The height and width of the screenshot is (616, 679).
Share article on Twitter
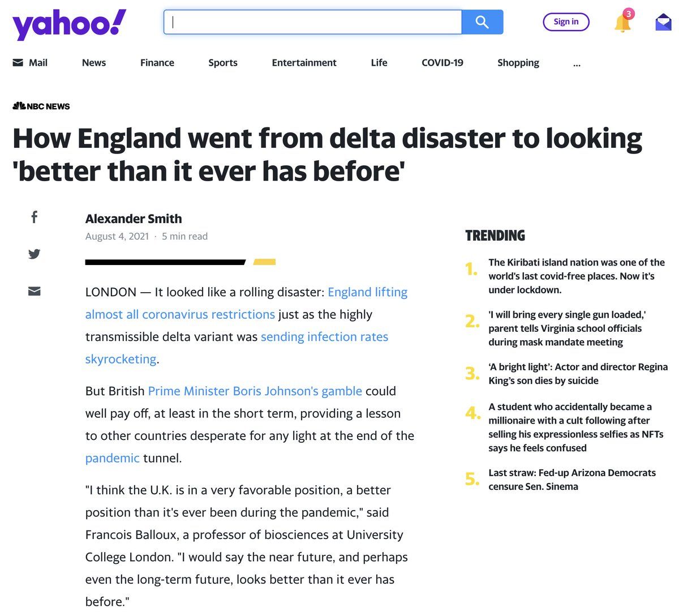tap(35, 254)
